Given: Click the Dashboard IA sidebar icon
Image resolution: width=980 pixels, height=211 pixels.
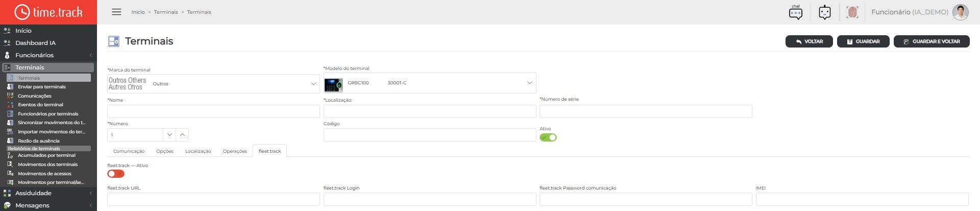Looking at the screenshot, I should click(x=7, y=43).
